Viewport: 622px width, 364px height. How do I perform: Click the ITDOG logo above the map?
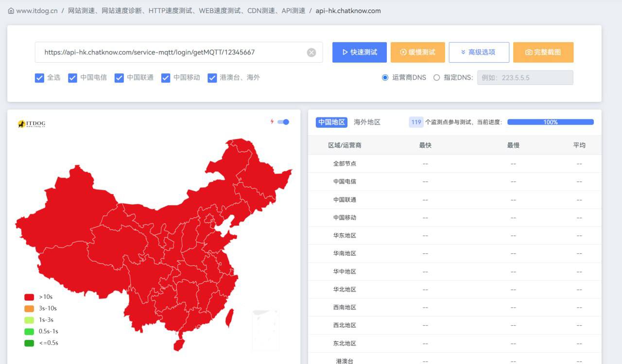(x=32, y=124)
